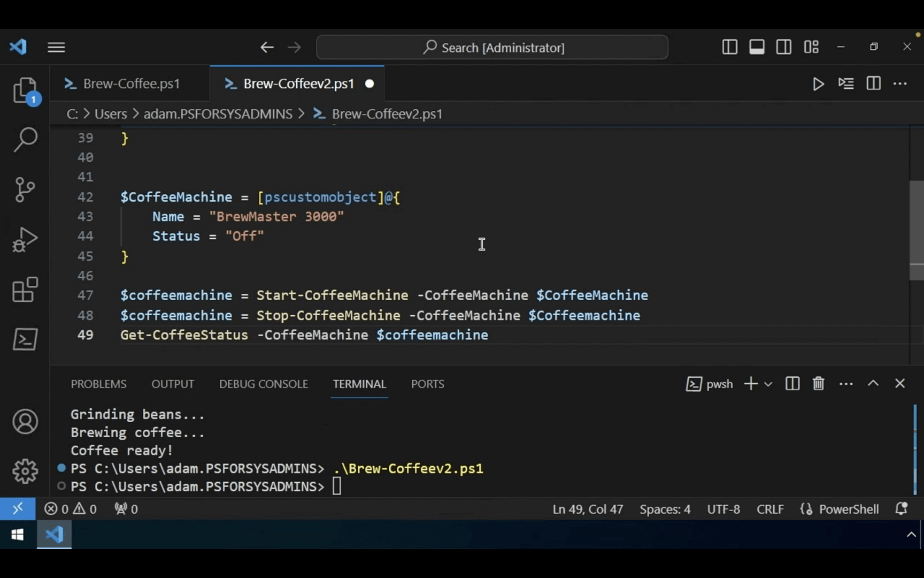The height and width of the screenshot is (578, 924).
Task: Show hidden system tray icons
Action: click(911, 535)
